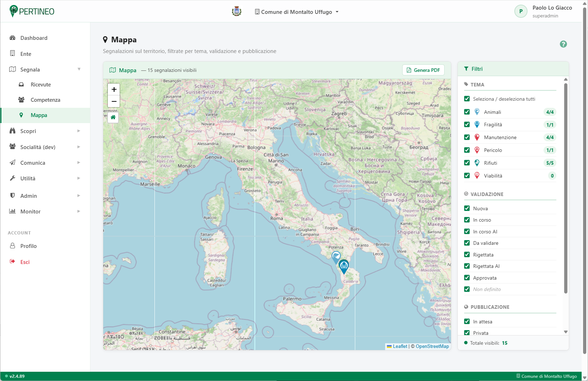Open the Ricevute submenu item
Image resolution: width=588 pixels, height=381 pixels.
[45, 85]
